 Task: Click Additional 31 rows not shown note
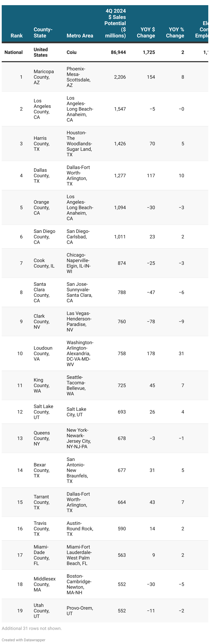pos(32,629)
